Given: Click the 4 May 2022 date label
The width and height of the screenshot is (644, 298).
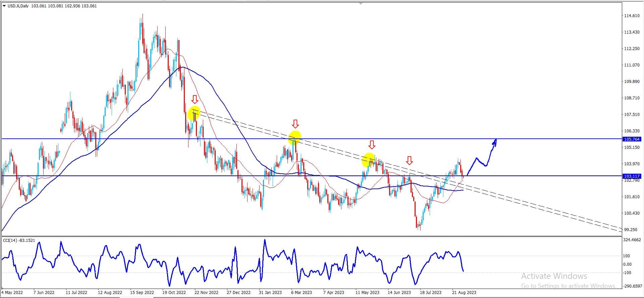Looking at the screenshot, I should click(x=12, y=293).
